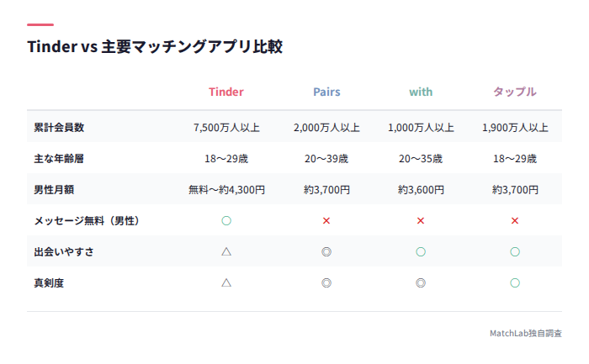Image resolution: width=589 pixels, height=364 pixels.
Task: Click the 累計会員数 row label
Action: 59,128
